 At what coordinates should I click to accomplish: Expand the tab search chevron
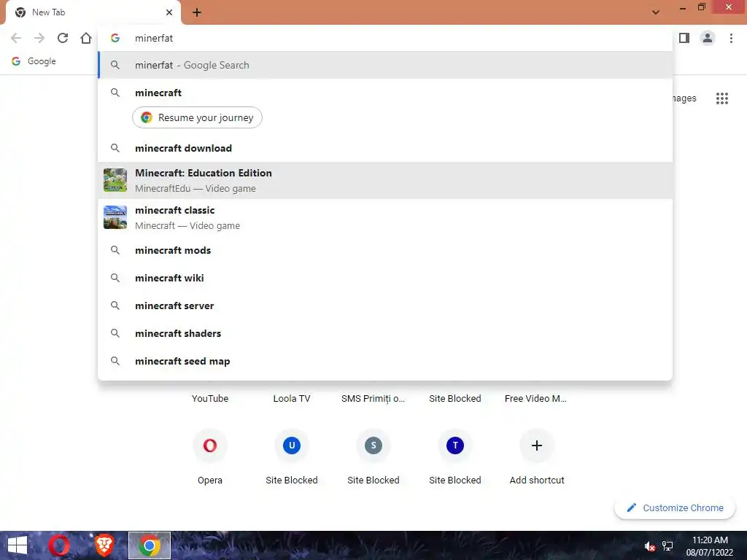[656, 12]
